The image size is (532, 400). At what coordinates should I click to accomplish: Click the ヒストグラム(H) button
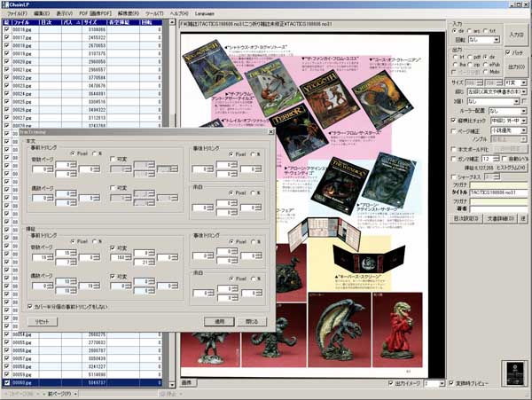(512, 168)
